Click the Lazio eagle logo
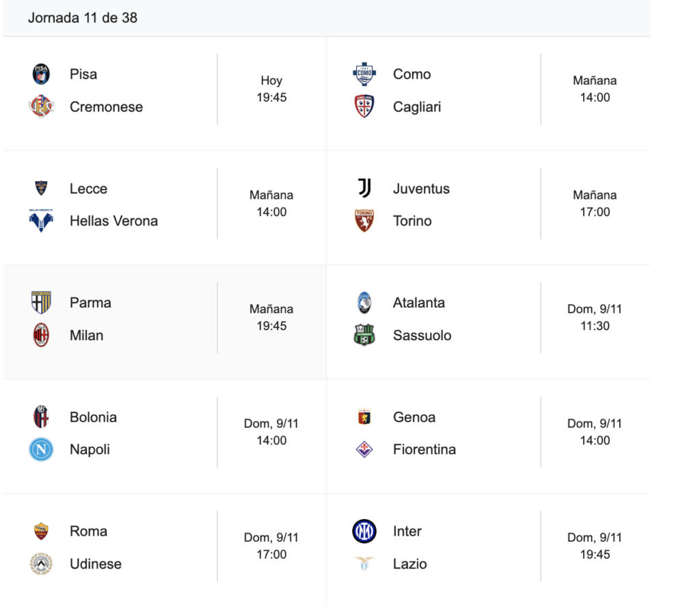The height and width of the screenshot is (606, 700). (364, 564)
